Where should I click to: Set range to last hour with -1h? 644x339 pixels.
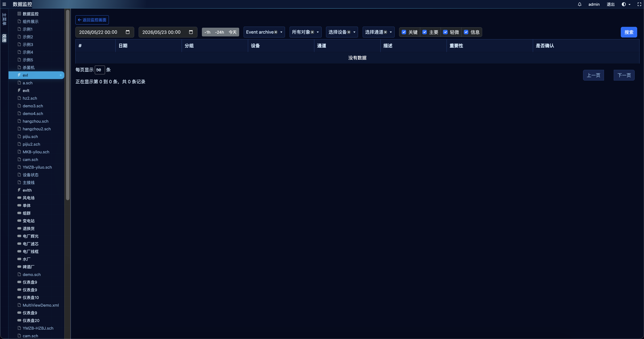(x=207, y=32)
